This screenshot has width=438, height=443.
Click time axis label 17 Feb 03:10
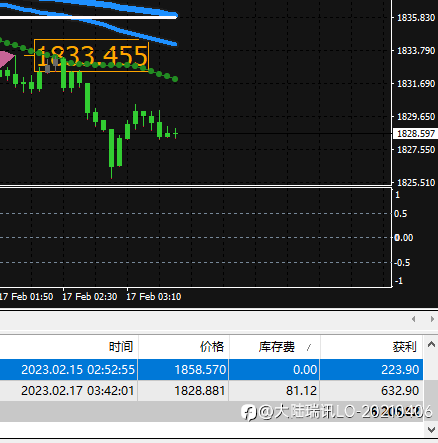click(x=154, y=296)
